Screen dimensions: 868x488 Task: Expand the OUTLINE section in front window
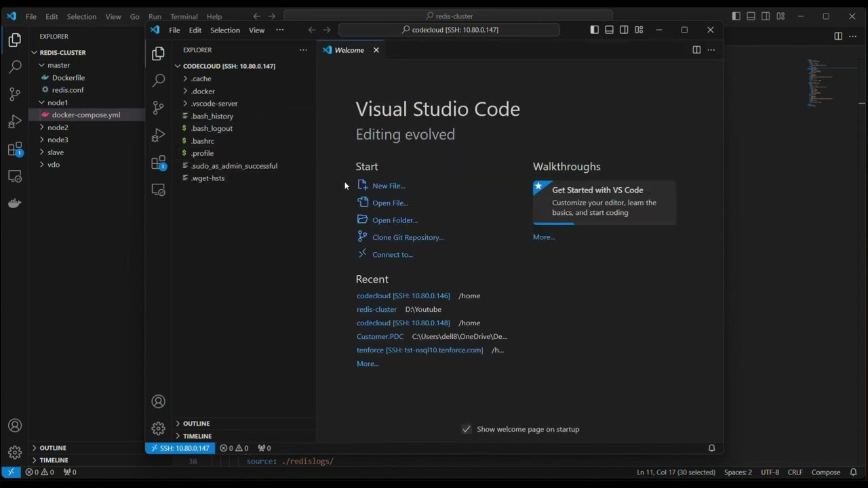(196, 424)
